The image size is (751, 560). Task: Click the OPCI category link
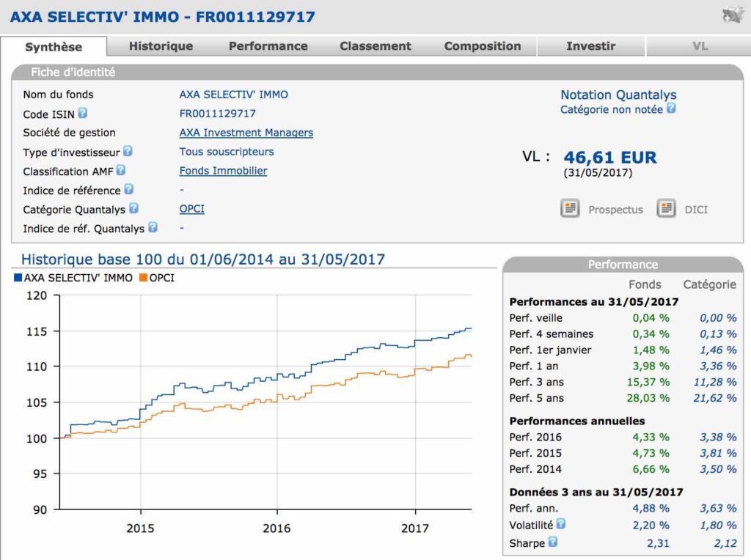[191, 209]
